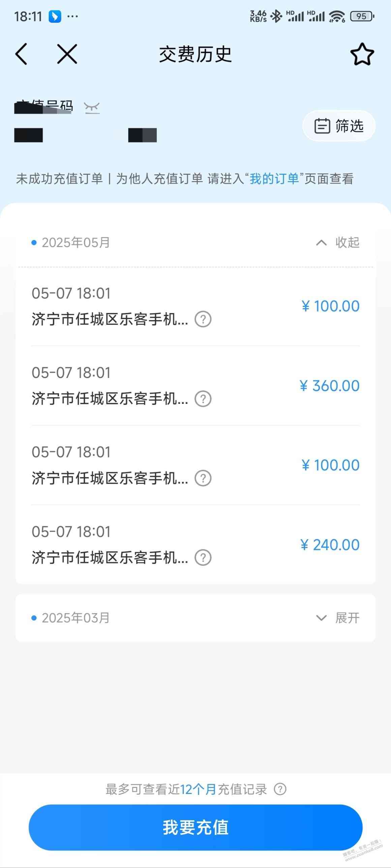
Task: Open help icon beside first ¥100.00 record
Action: pos(203,319)
